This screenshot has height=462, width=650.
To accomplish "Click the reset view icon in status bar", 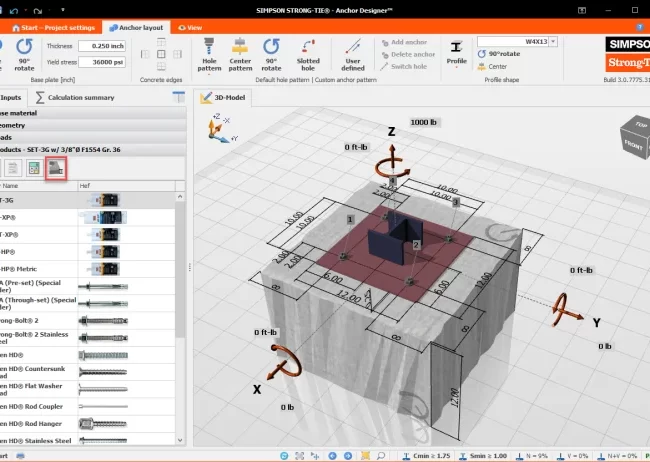I will click(x=284, y=456).
